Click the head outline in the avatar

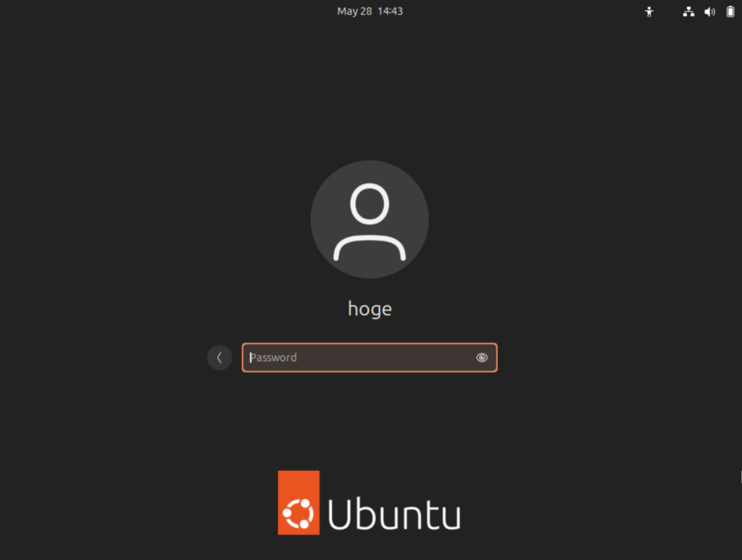coord(370,203)
